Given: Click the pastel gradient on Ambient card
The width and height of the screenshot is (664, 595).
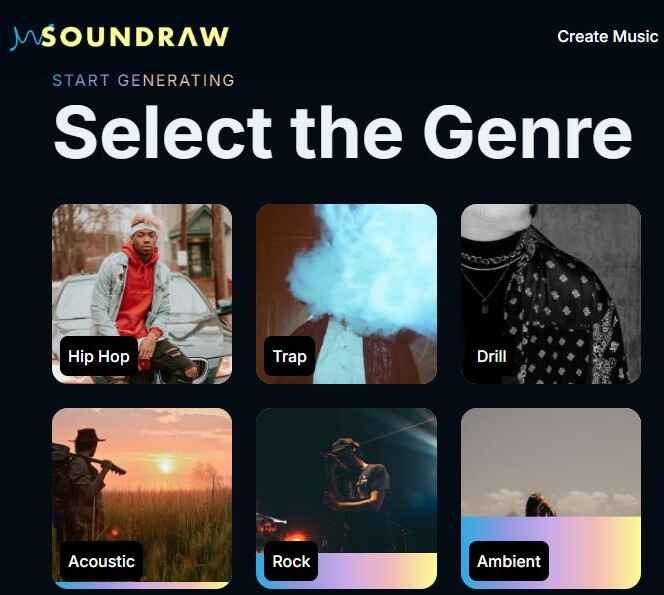Looking at the screenshot, I should 593,553.
